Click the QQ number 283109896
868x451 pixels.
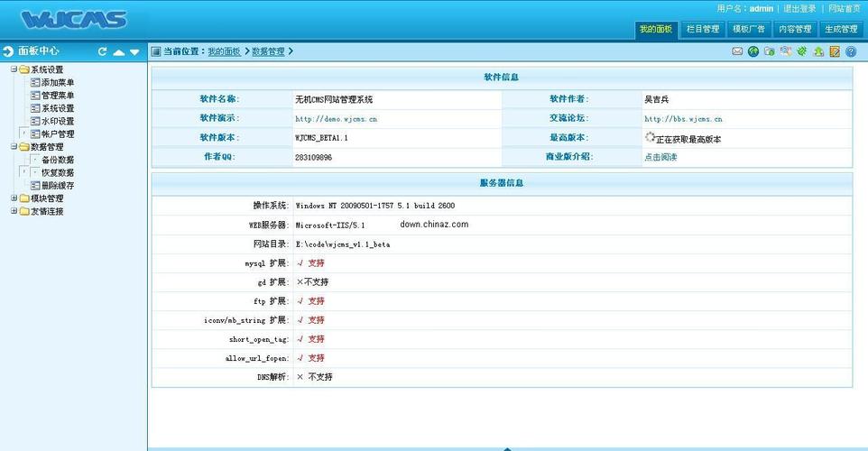coord(313,158)
